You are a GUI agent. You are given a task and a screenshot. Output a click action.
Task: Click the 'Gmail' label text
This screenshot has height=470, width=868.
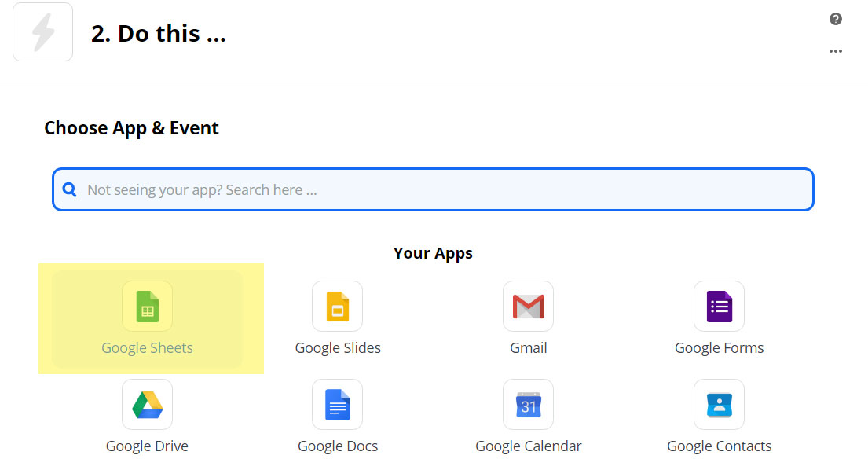528,348
